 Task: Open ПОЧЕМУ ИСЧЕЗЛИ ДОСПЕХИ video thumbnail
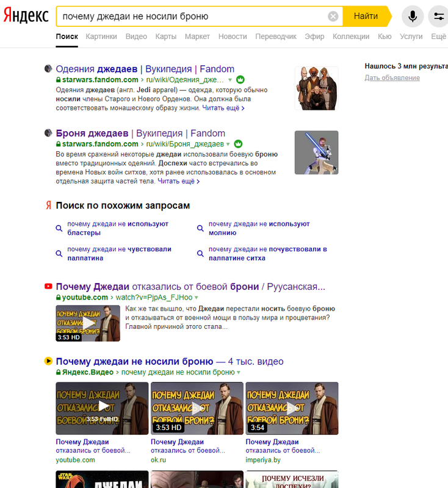(x=292, y=479)
